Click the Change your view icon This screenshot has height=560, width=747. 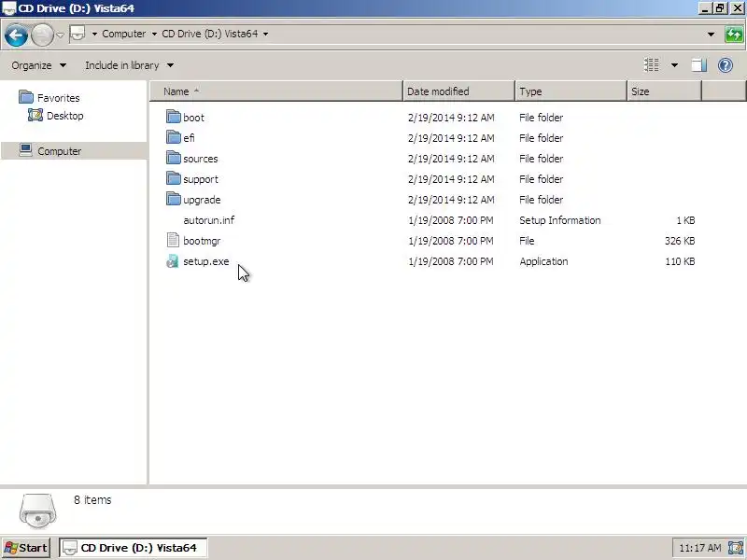pos(651,64)
